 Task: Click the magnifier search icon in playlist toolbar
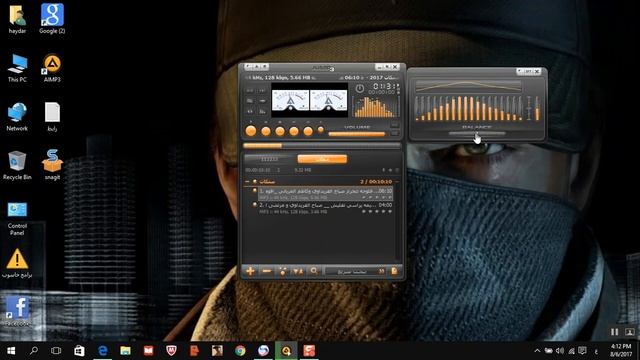pos(314,271)
